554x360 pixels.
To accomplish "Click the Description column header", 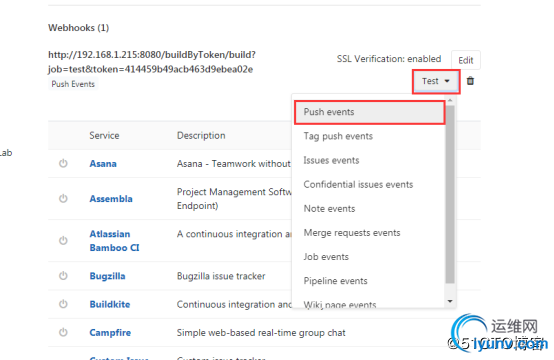I will [201, 135].
